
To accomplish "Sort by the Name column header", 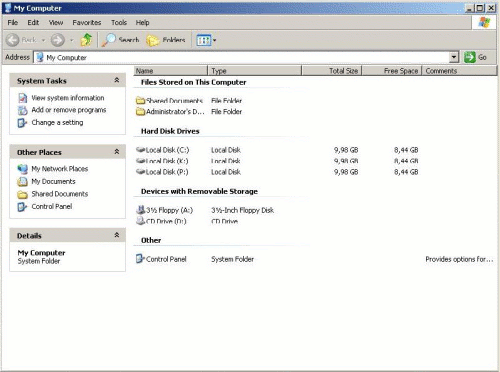I will point(171,71).
